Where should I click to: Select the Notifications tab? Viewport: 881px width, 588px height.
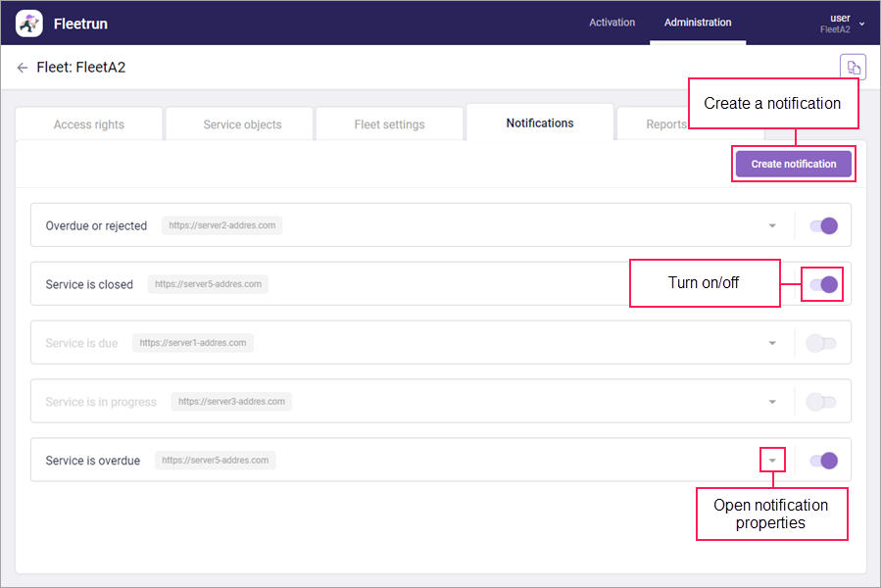point(540,123)
